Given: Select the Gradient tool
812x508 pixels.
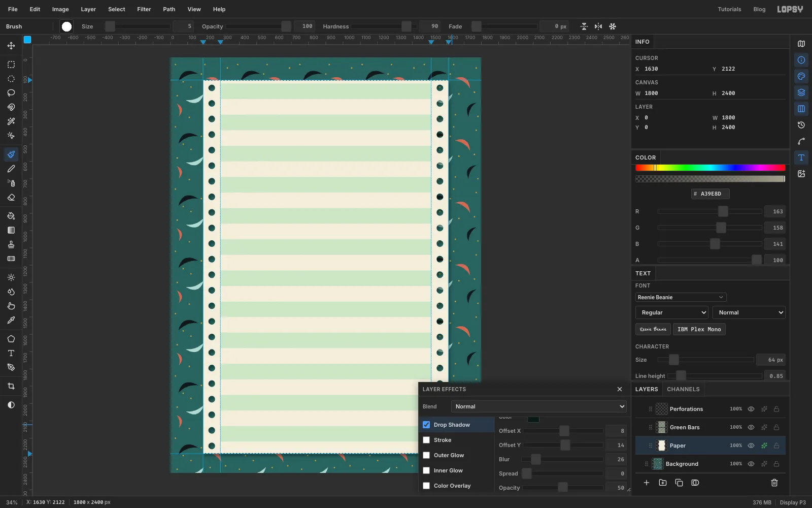Looking at the screenshot, I should coord(11,230).
